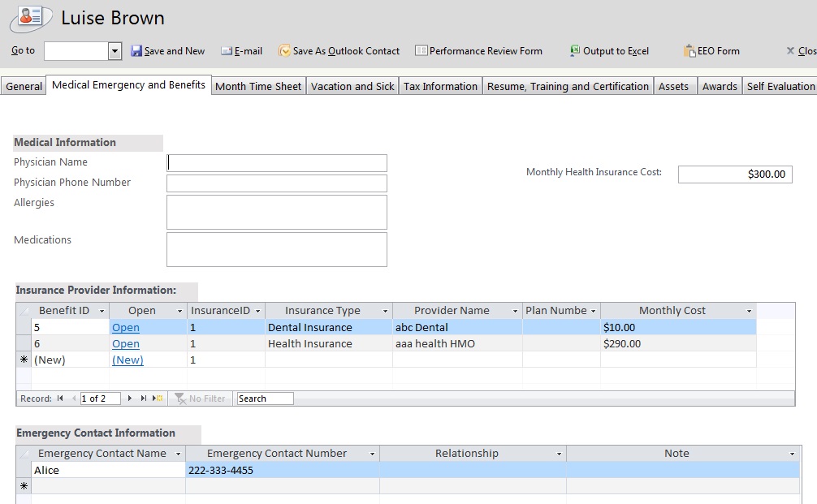Click the Save and New disk icon

[x=136, y=50]
